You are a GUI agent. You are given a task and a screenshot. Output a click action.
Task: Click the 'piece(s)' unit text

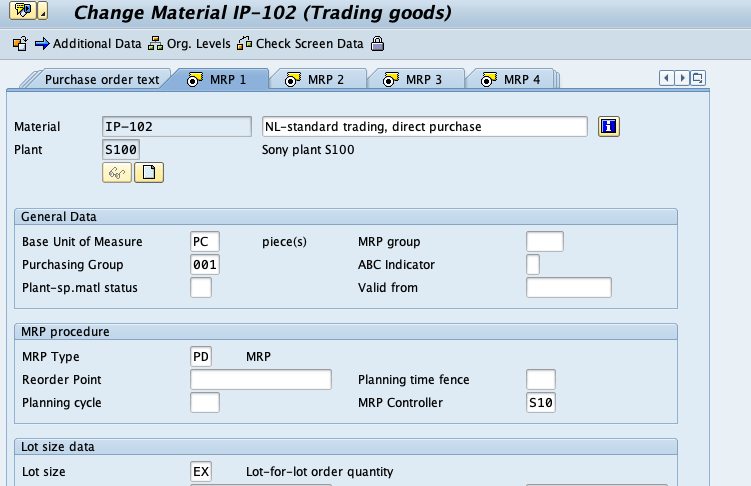tap(284, 242)
